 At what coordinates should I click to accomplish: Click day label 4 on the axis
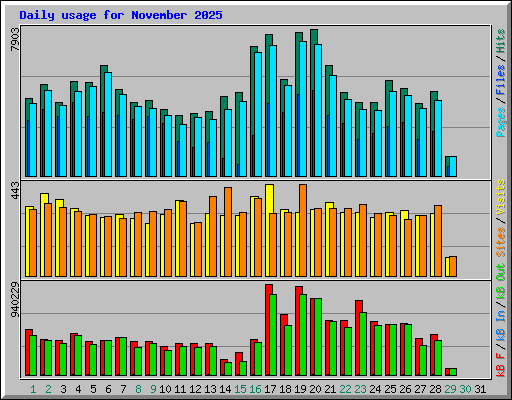78,389
